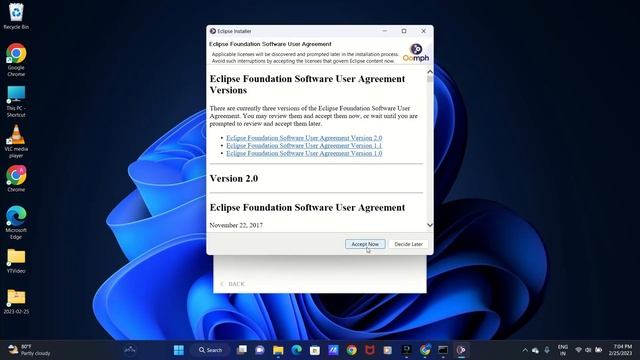
Task: Click the Accept Now button
Action: point(365,244)
